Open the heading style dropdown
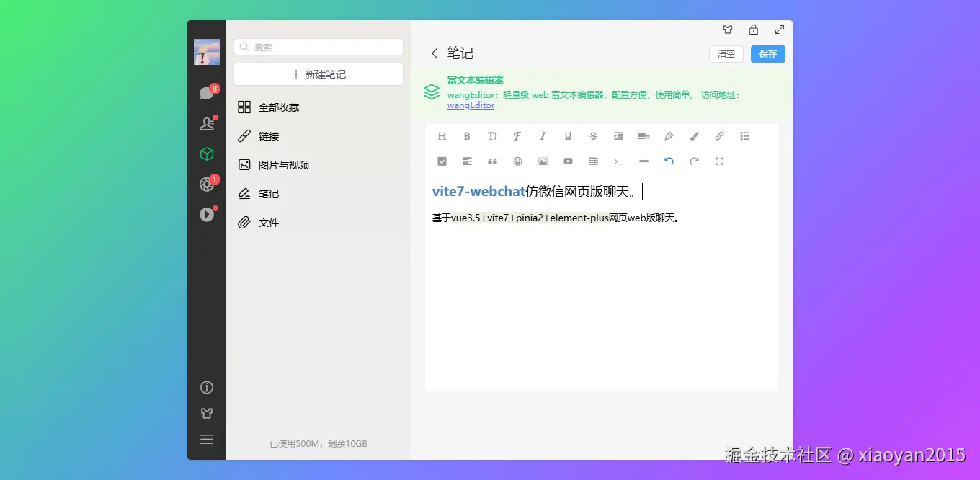The image size is (980, 480). click(442, 135)
